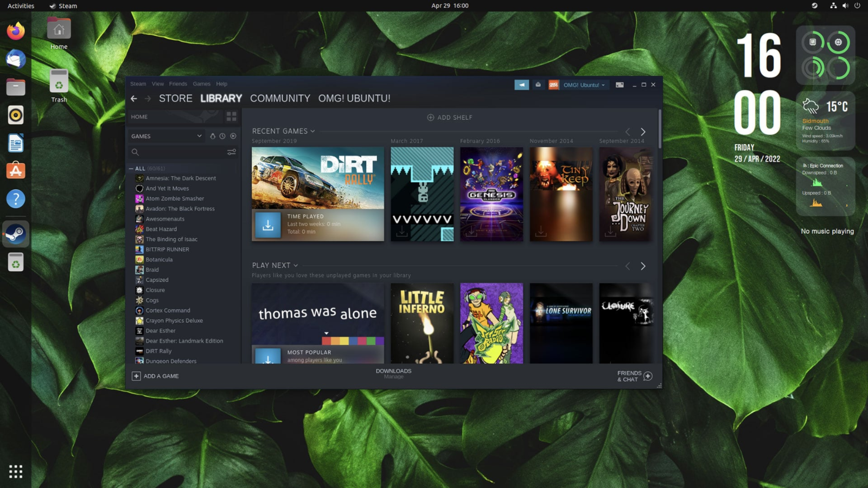868x488 pixels.
Task: Select the Little Inferno game cover
Action: (x=422, y=323)
